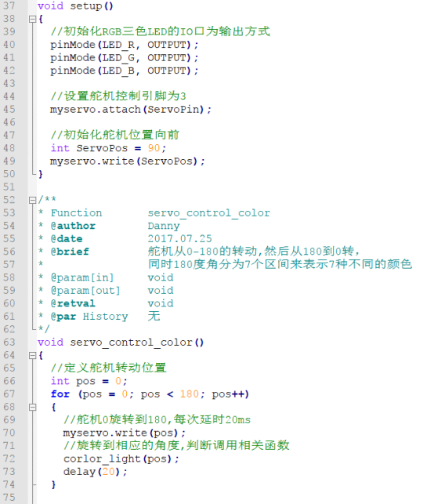434x504 pixels.
Task: Click the value 90 assigned to ServoPos
Action: click(154, 148)
